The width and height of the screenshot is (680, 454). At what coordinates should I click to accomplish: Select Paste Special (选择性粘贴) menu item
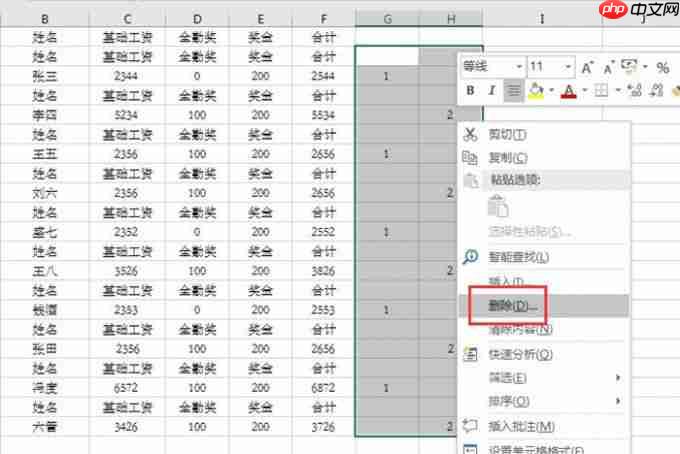pos(545,232)
